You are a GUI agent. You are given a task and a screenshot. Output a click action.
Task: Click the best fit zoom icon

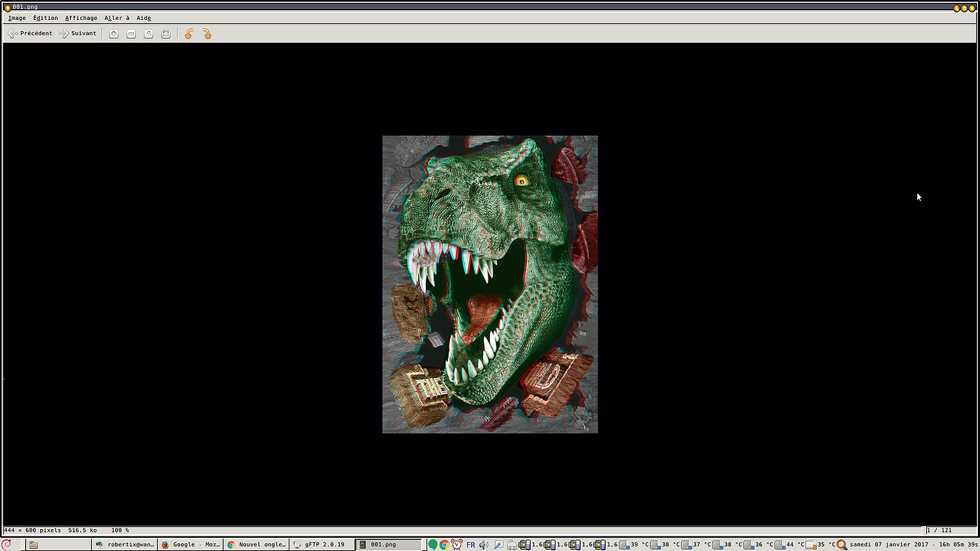pyautogui.click(x=166, y=34)
